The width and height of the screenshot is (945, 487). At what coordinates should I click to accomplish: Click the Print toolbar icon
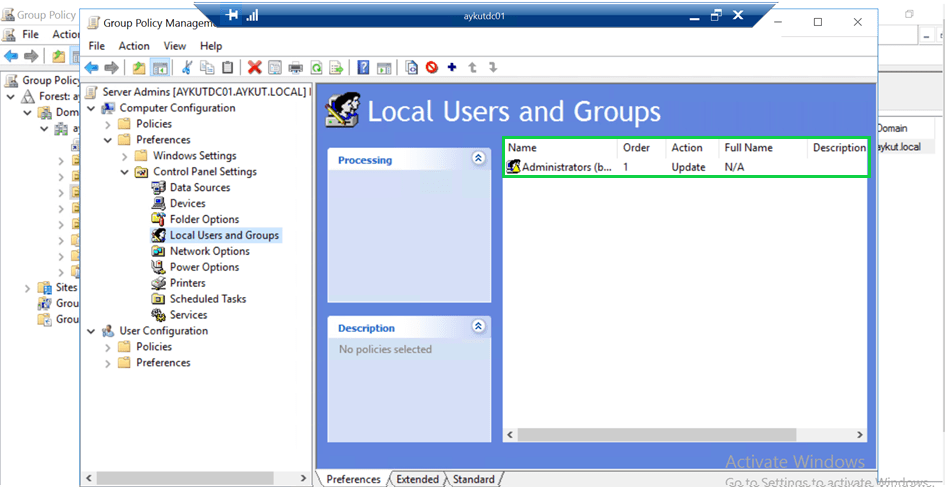point(296,68)
